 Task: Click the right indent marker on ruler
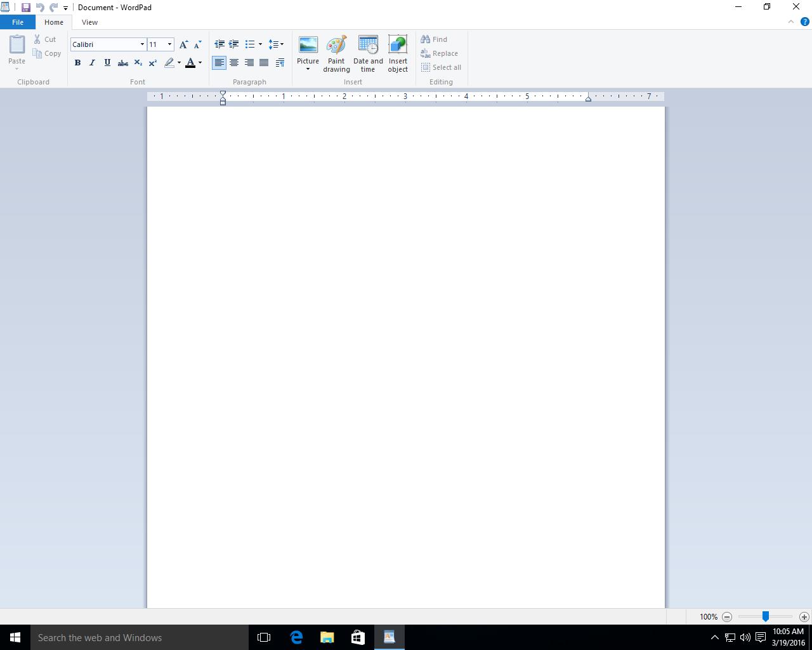pyautogui.click(x=588, y=99)
